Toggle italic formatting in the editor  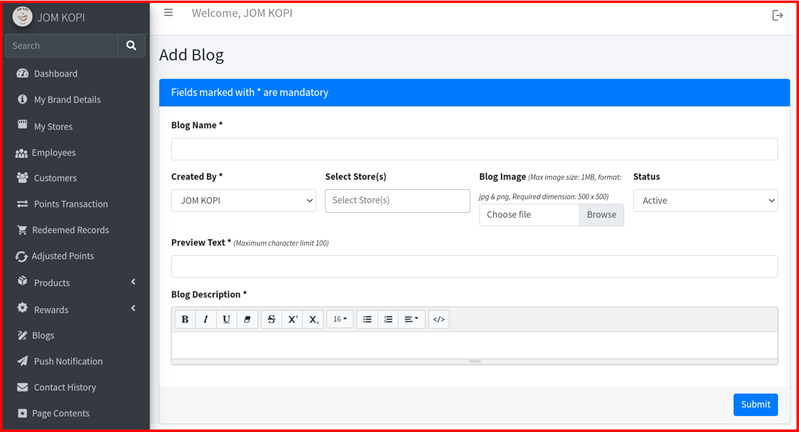click(206, 319)
